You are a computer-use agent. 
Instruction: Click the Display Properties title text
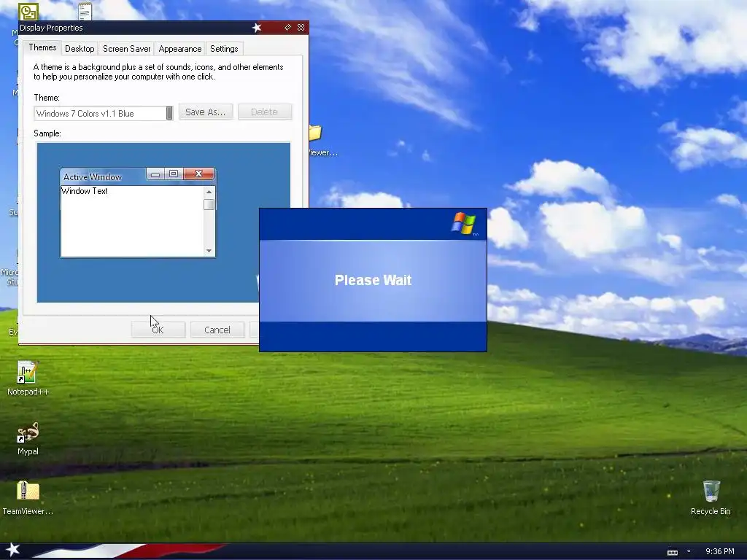pos(52,28)
